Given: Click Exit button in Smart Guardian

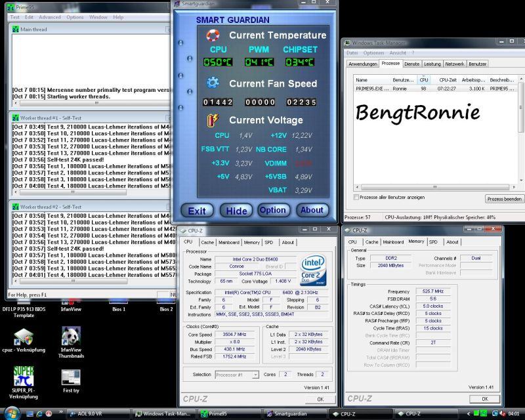Looking at the screenshot, I should point(197,211).
